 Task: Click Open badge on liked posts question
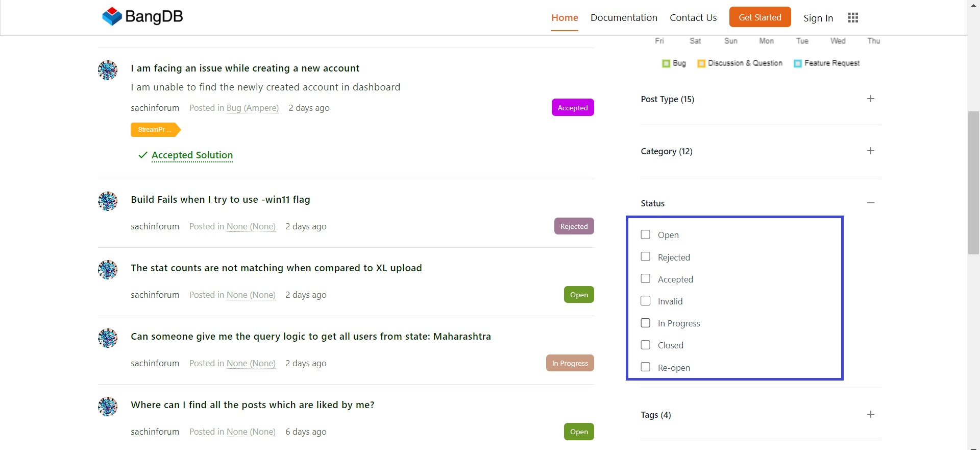[579, 432]
